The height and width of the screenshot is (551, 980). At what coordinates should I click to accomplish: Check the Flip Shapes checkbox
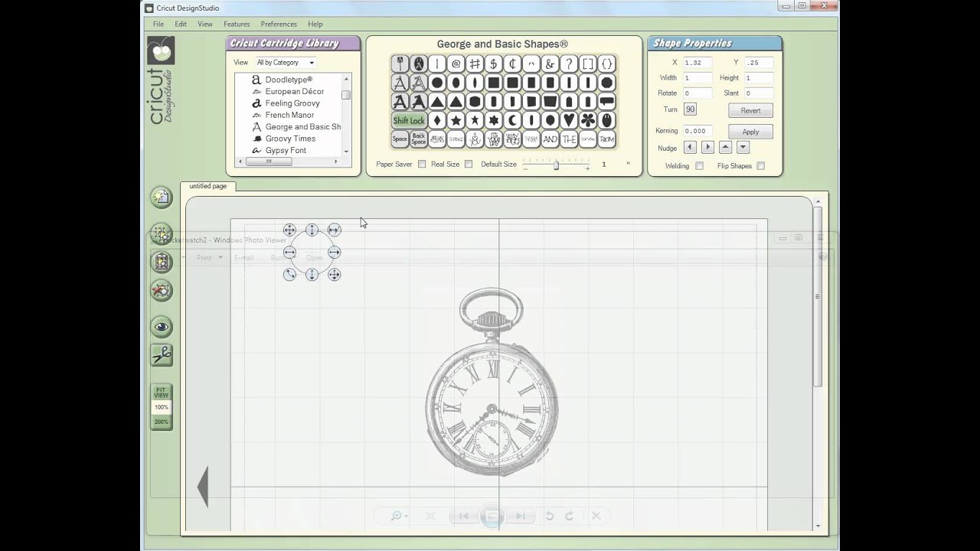point(760,166)
